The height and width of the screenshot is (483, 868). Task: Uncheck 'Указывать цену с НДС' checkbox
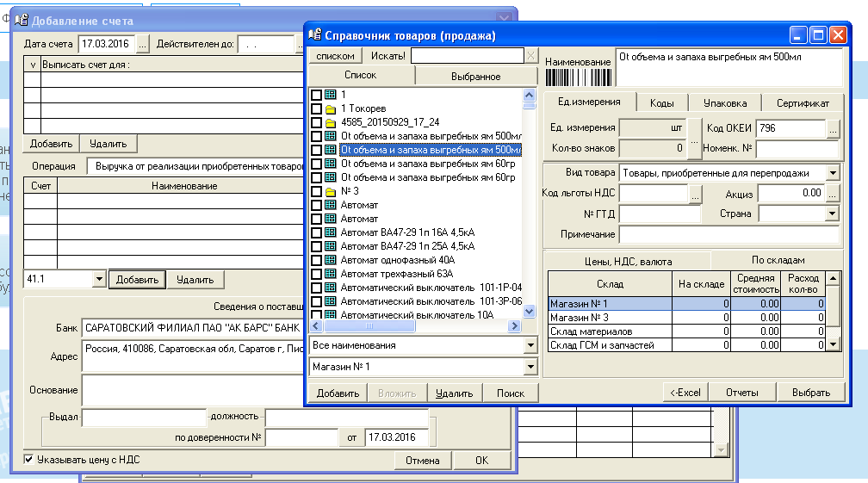(x=29, y=460)
